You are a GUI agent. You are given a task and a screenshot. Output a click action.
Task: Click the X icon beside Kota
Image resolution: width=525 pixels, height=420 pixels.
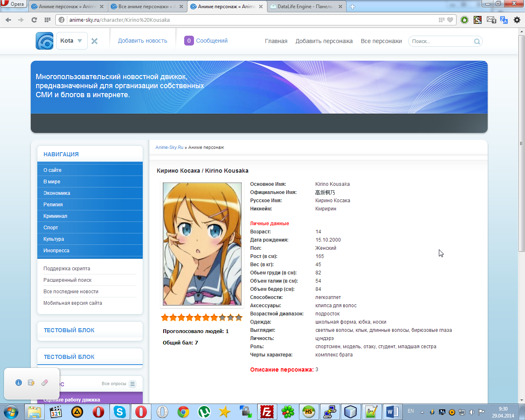[x=94, y=41]
